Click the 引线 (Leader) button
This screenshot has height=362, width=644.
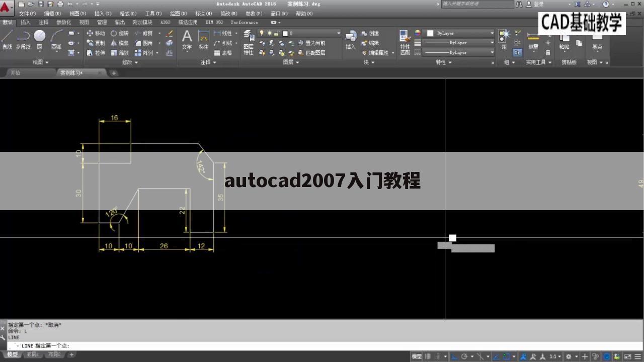coord(223,43)
